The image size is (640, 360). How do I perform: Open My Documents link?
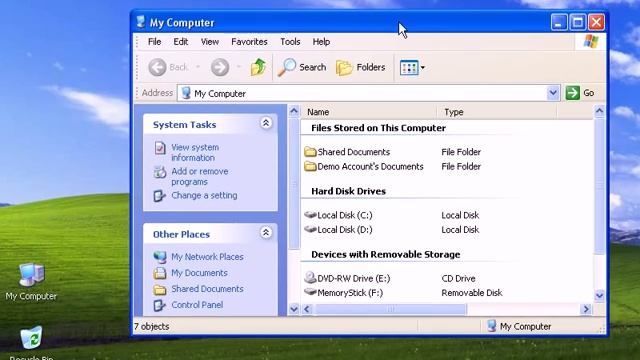pos(200,273)
